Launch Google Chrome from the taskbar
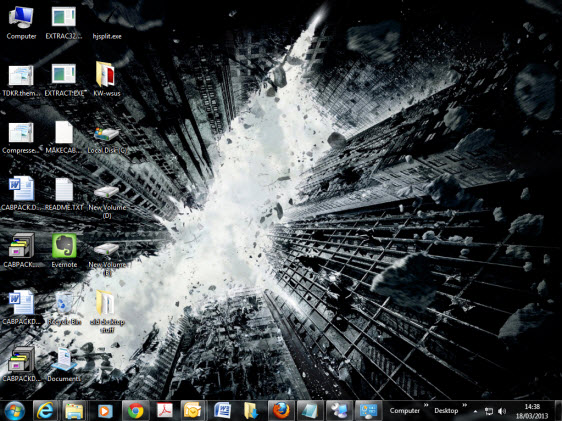Viewport: 562px width, 421px height. click(x=135, y=411)
